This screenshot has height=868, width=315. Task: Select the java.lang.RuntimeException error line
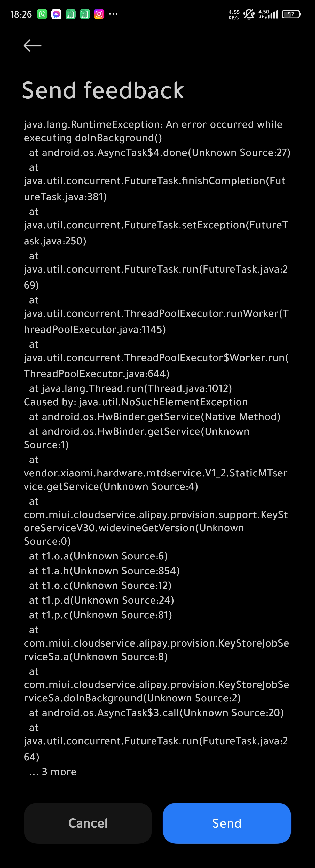click(x=153, y=131)
